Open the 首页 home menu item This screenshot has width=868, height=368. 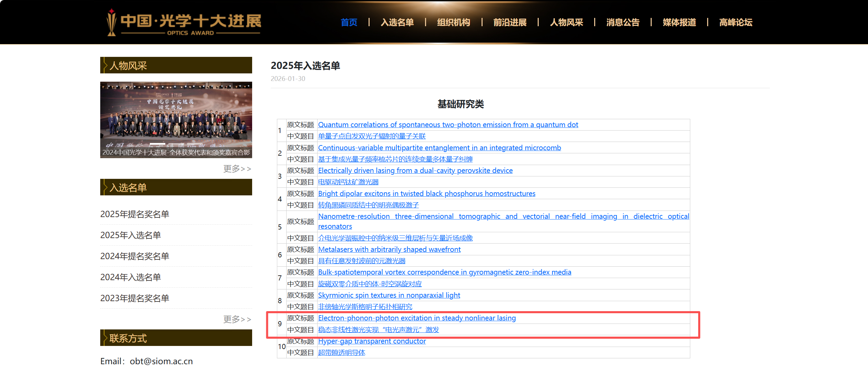point(349,22)
